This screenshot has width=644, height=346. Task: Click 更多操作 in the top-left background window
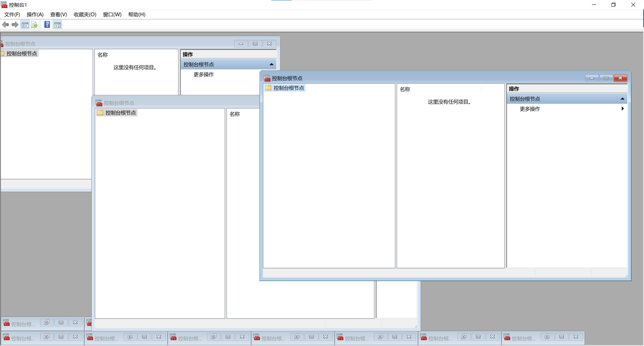(x=203, y=75)
